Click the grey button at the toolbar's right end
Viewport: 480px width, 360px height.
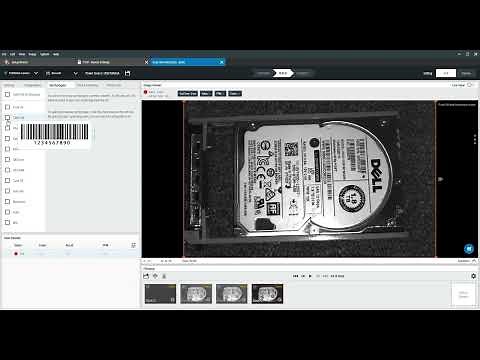pyautogui.click(x=466, y=73)
